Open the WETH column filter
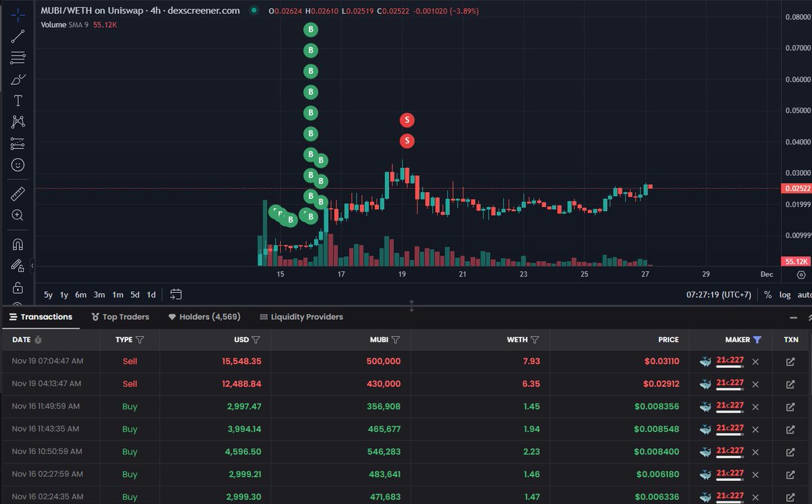Image resolution: width=812 pixels, height=504 pixels. coord(535,340)
